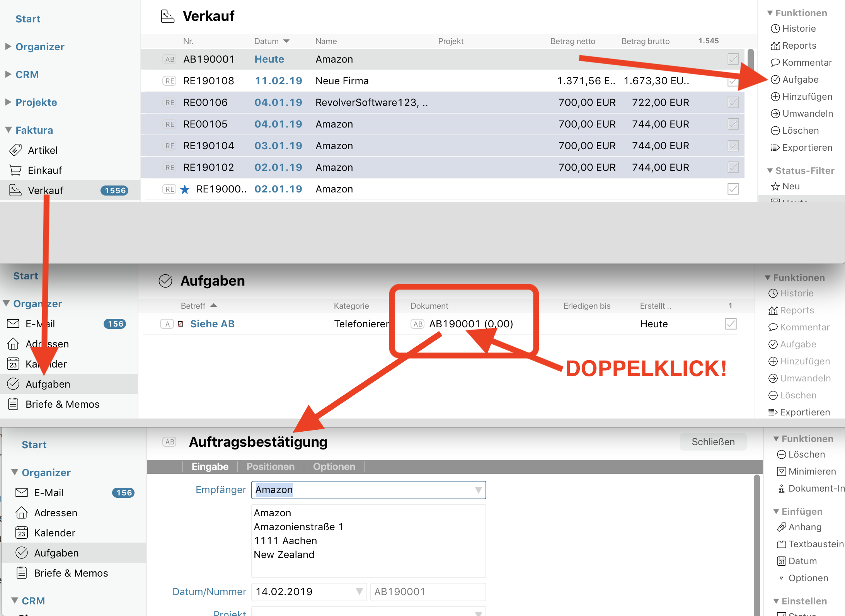The width and height of the screenshot is (845, 616).
Task: Open the Empfänger Amazon dropdown arrow
Action: [x=478, y=490]
